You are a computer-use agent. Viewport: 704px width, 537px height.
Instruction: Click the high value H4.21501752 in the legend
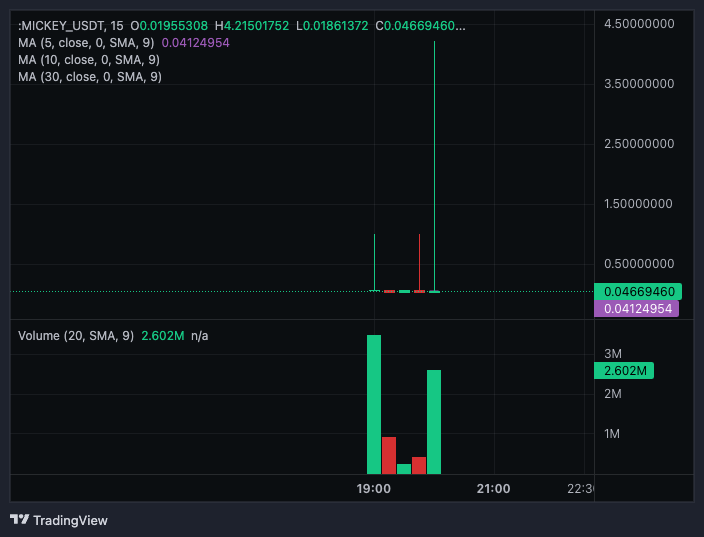click(252, 26)
